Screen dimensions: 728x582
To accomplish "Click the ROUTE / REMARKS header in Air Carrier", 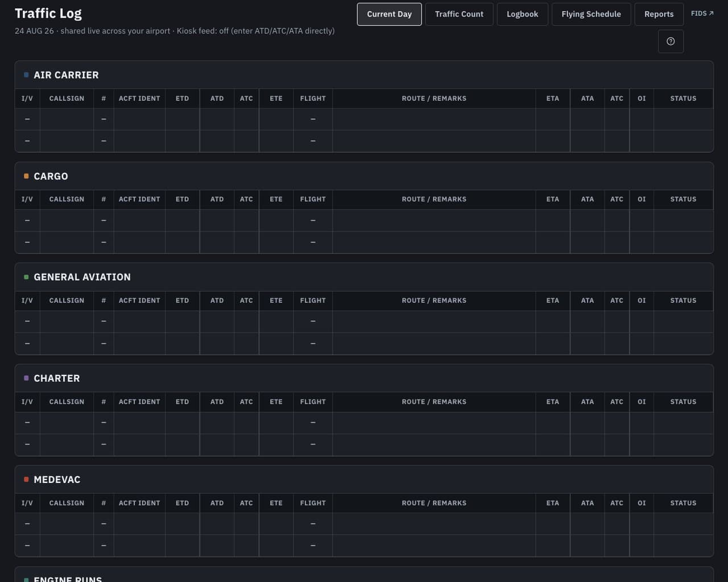I will (x=434, y=98).
